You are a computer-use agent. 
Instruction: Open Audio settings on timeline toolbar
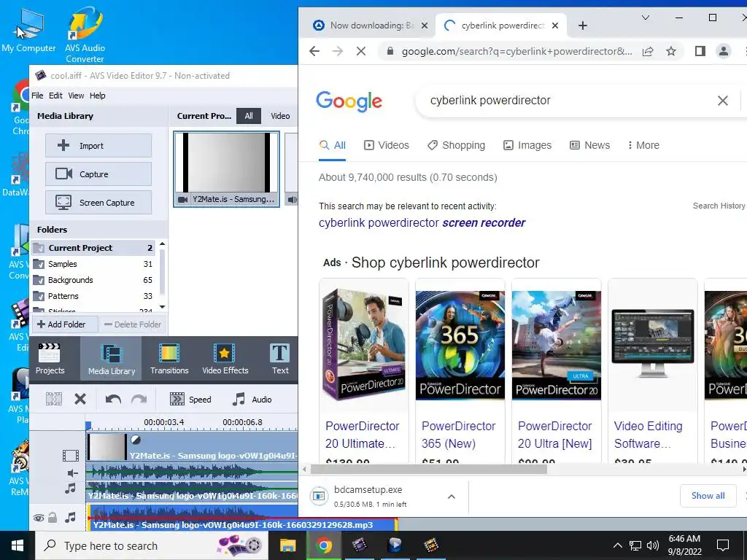252,399
